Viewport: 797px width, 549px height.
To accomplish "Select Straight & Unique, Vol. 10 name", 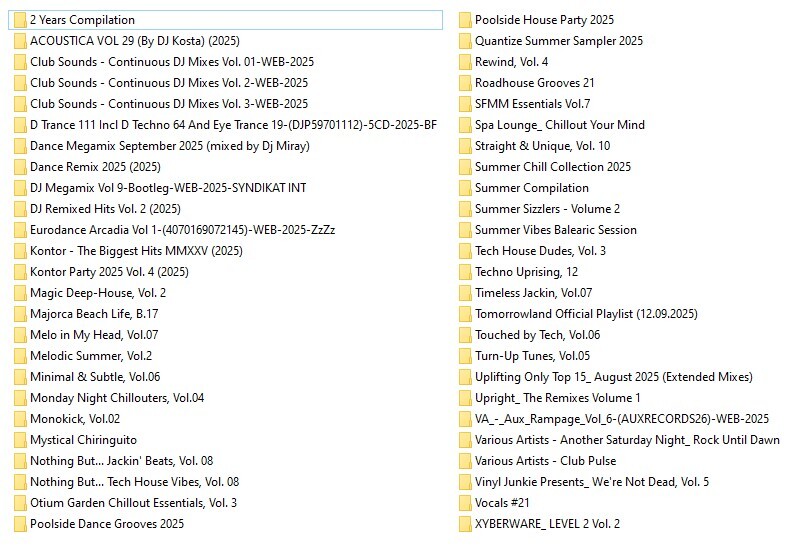I will (542, 146).
